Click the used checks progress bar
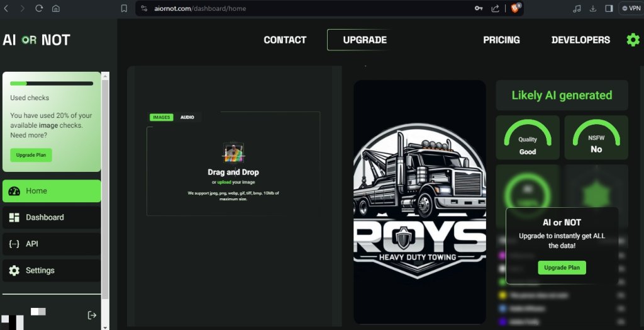This screenshot has height=330, width=644. [x=52, y=84]
